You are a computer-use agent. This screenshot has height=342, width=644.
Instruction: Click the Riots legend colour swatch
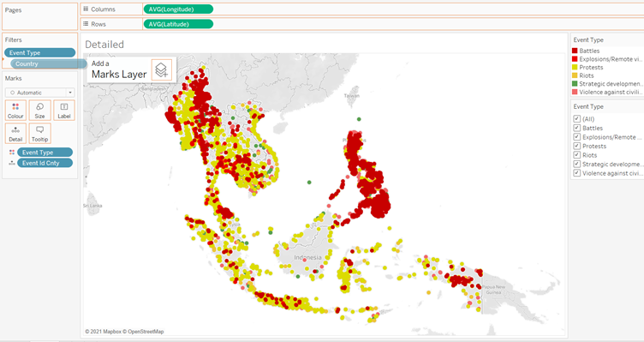pyautogui.click(x=575, y=75)
